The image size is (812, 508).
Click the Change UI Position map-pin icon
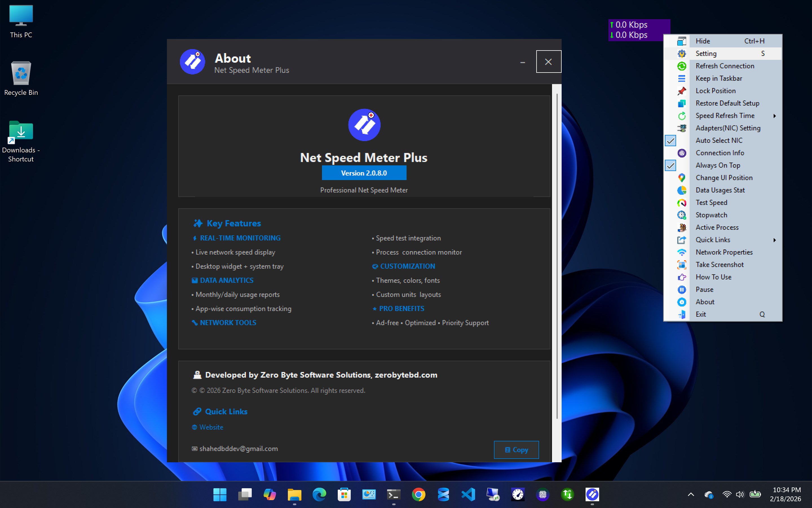[x=681, y=178]
